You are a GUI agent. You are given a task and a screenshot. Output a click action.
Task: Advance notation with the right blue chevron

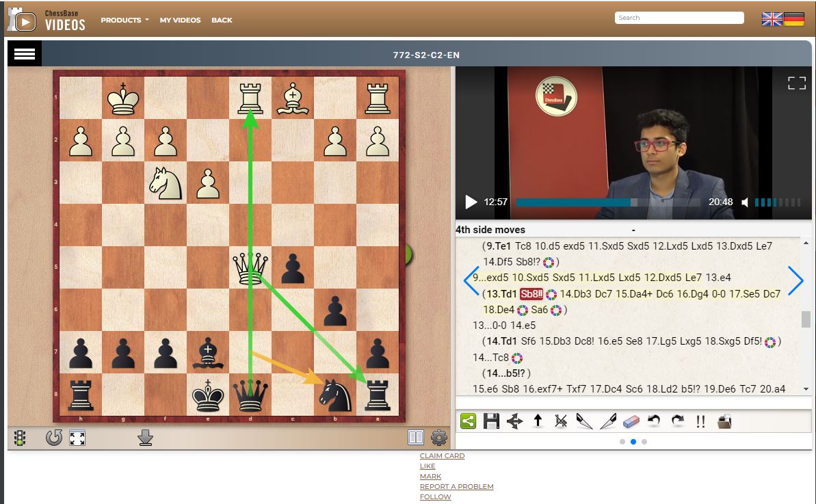coord(795,280)
